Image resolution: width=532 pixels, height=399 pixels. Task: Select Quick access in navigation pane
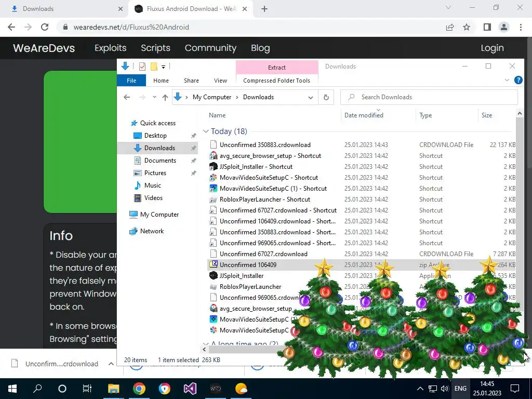(x=158, y=123)
